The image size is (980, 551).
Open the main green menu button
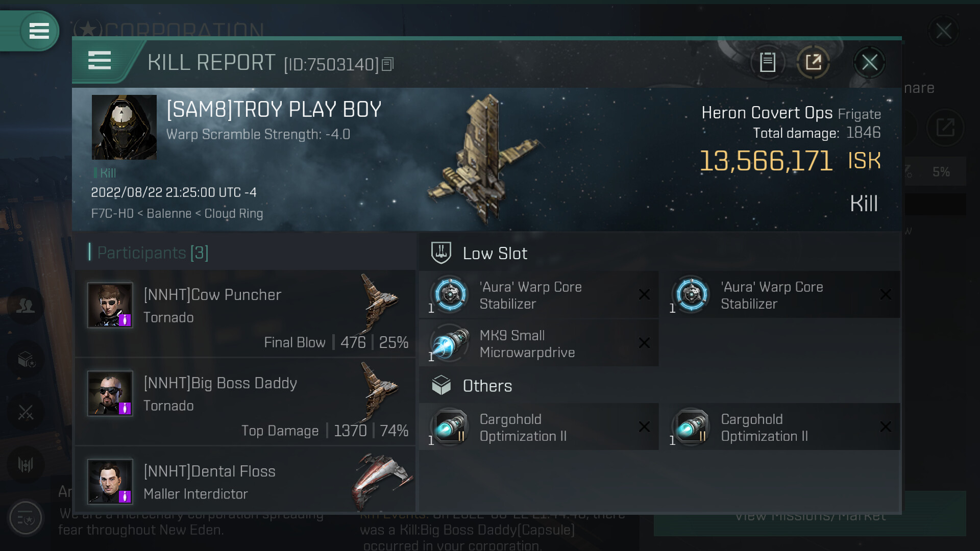39,31
